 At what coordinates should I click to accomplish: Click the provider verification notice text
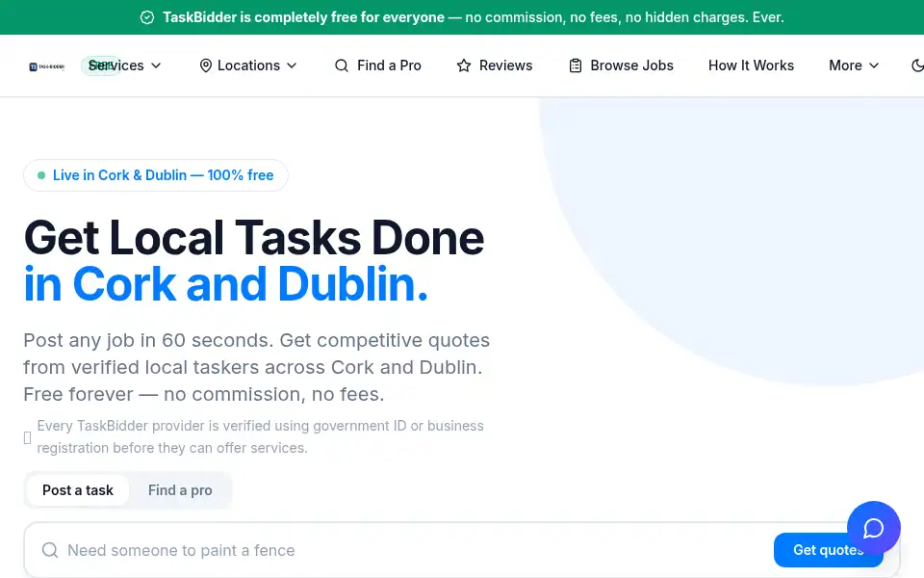coord(261,437)
